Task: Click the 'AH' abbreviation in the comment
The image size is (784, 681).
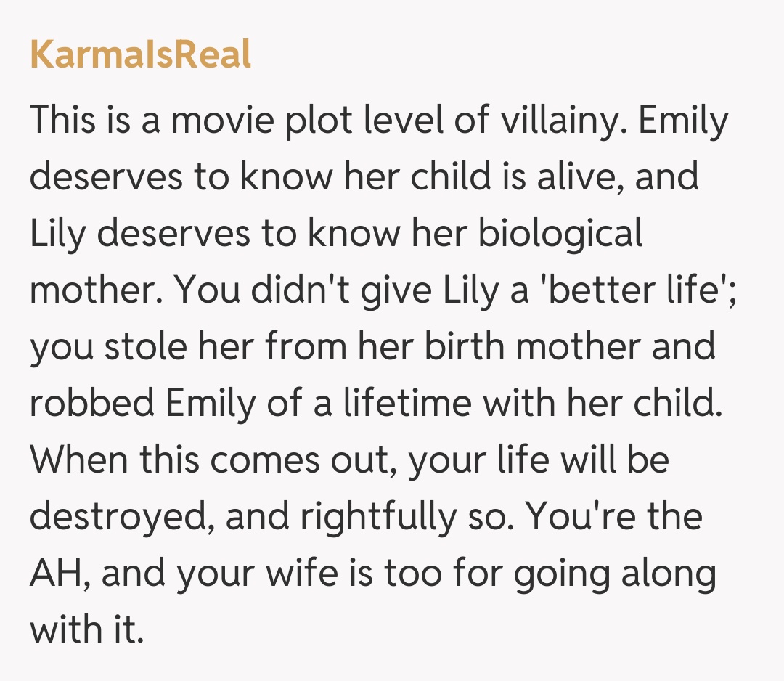Action: point(57,574)
